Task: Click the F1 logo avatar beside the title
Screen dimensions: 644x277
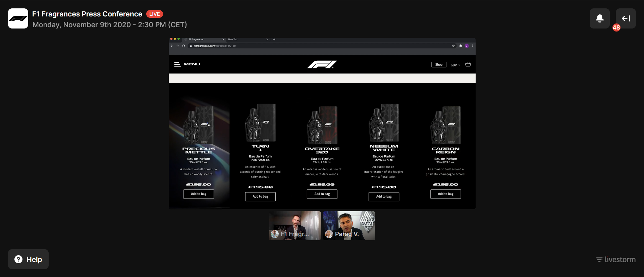Action: point(18,18)
